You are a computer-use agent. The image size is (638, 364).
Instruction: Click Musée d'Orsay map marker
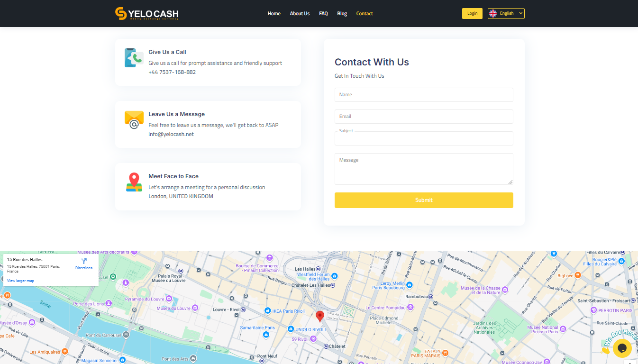coord(32,323)
